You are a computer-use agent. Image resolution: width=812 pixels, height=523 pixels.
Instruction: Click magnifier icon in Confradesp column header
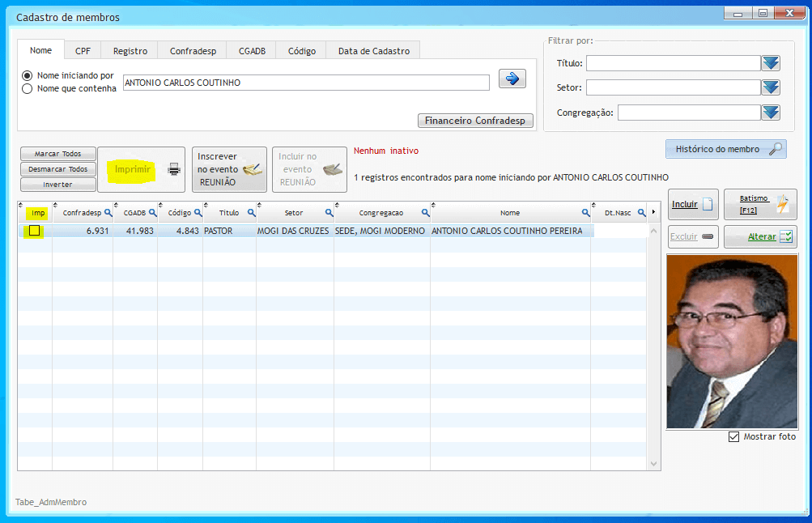(108, 213)
